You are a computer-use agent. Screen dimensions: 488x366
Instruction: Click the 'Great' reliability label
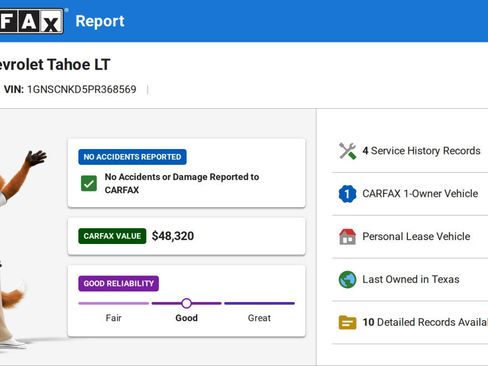[x=259, y=318]
